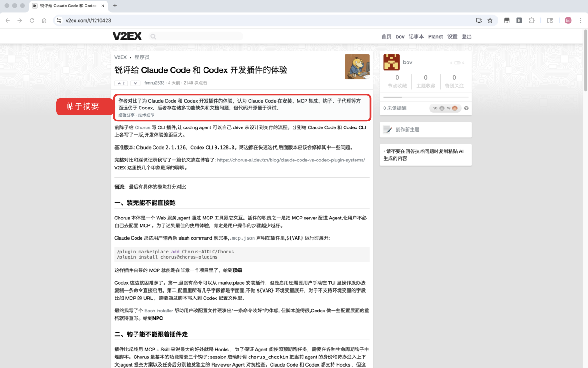View site information icon in address bar
The width and height of the screenshot is (588, 368).
[58, 20]
